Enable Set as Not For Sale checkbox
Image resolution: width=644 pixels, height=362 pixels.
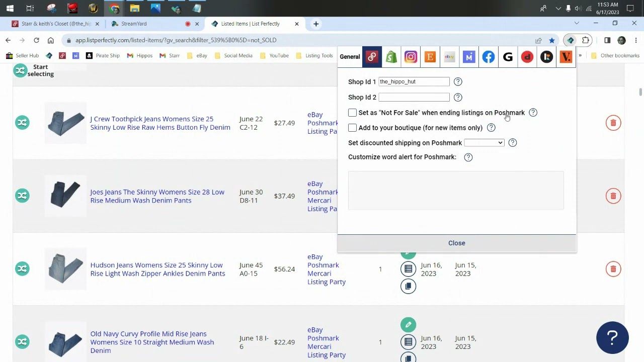pyautogui.click(x=352, y=113)
